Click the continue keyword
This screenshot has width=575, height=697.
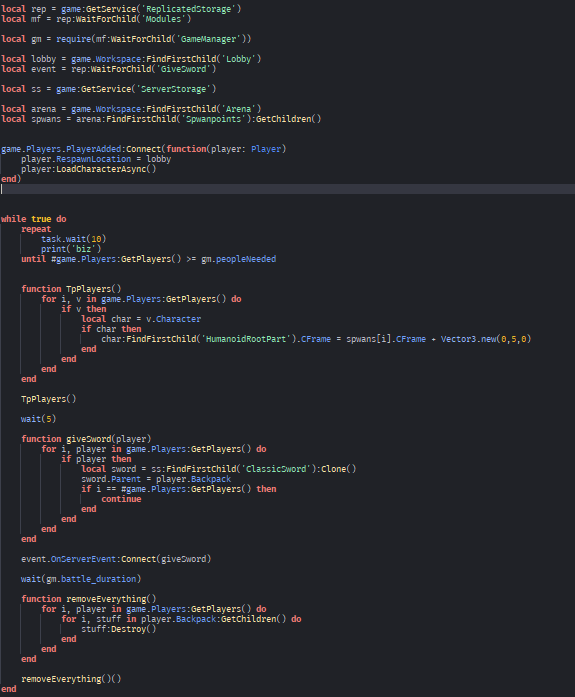tap(121, 499)
